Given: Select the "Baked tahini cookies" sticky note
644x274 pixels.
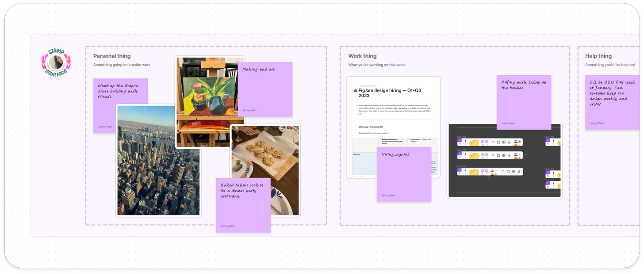Looking at the screenshot, I should point(243,205).
